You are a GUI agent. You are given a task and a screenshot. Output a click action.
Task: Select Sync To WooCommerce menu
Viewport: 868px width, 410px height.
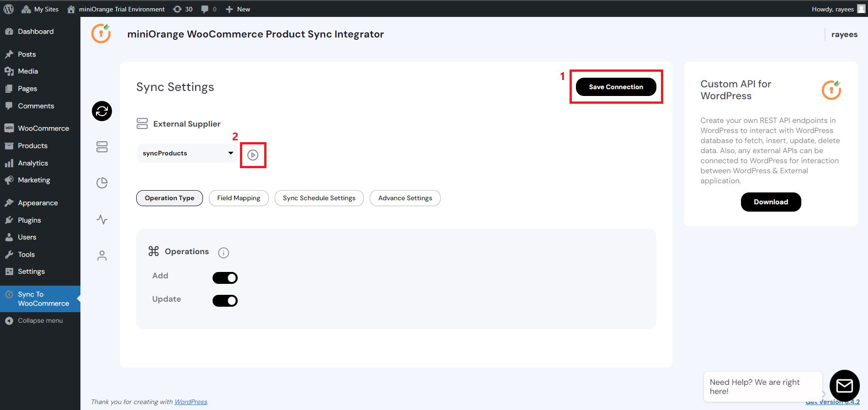(x=40, y=299)
